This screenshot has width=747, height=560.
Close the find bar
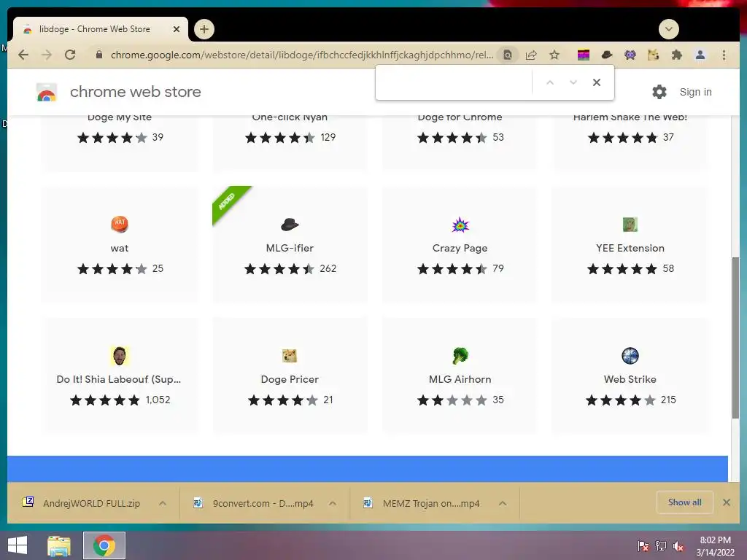tap(597, 82)
